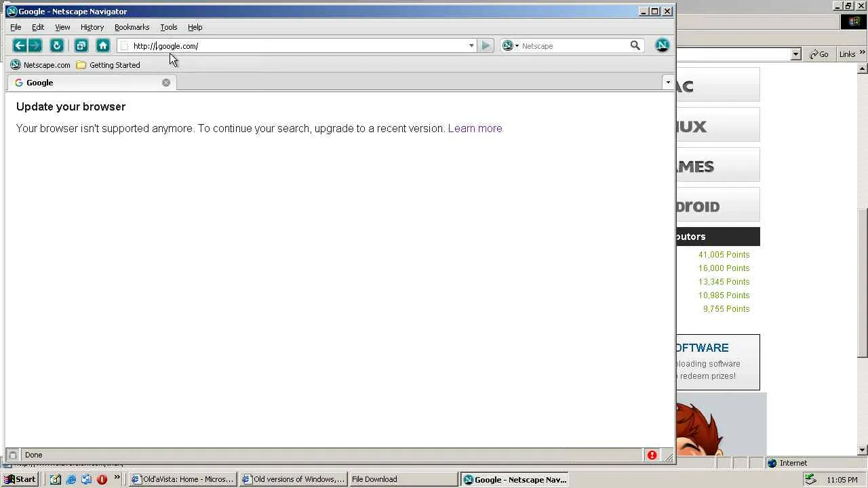This screenshot has height=488, width=868.
Task: Expand the quick launch overflow chevron
Action: (x=117, y=478)
